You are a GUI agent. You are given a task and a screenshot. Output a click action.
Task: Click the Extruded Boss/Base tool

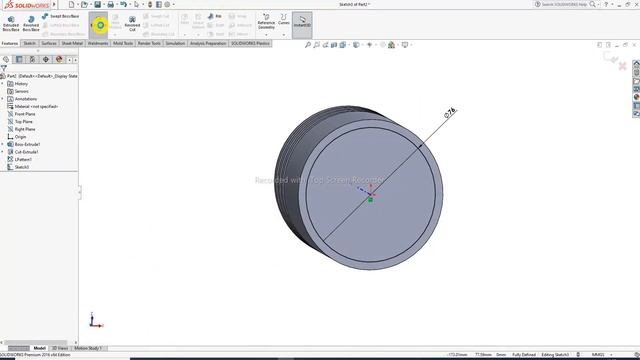11,24
